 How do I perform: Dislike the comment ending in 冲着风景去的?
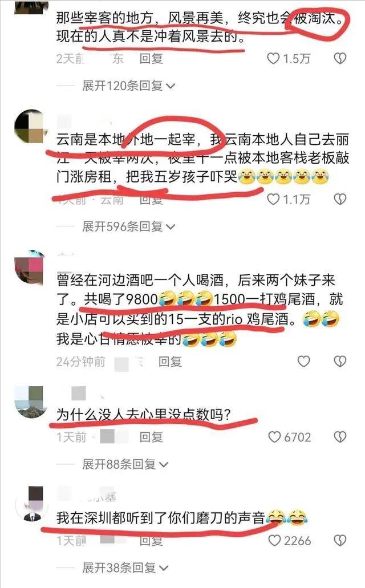click(340, 59)
